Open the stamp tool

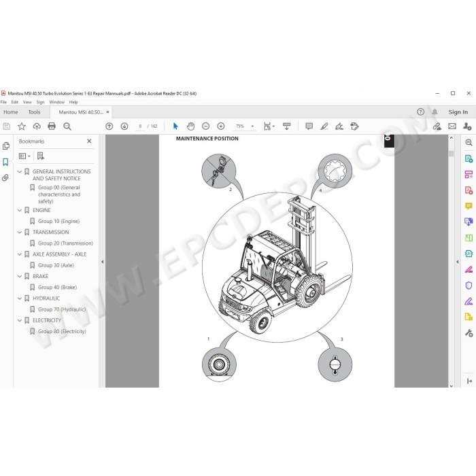354,126
